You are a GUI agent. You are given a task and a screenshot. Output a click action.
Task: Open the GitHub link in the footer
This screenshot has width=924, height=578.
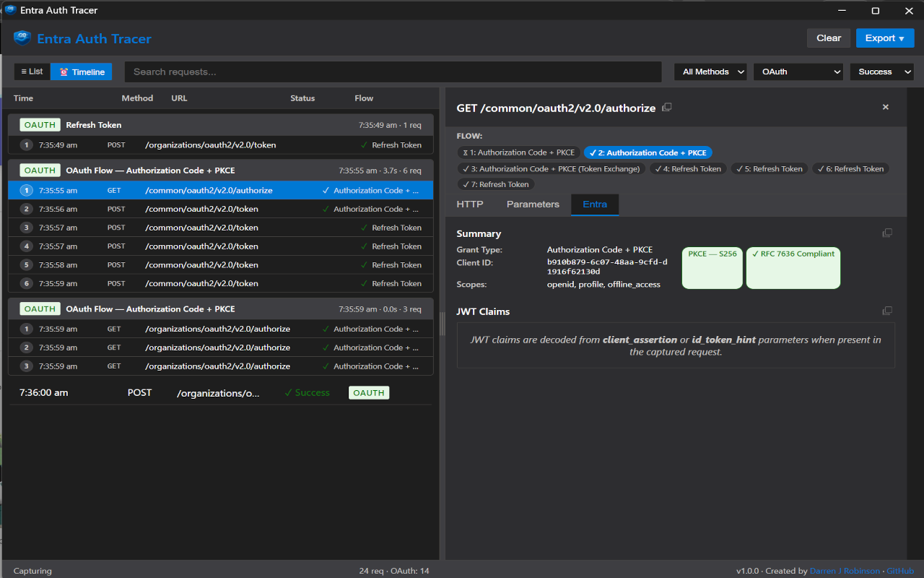tap(900, 571)
